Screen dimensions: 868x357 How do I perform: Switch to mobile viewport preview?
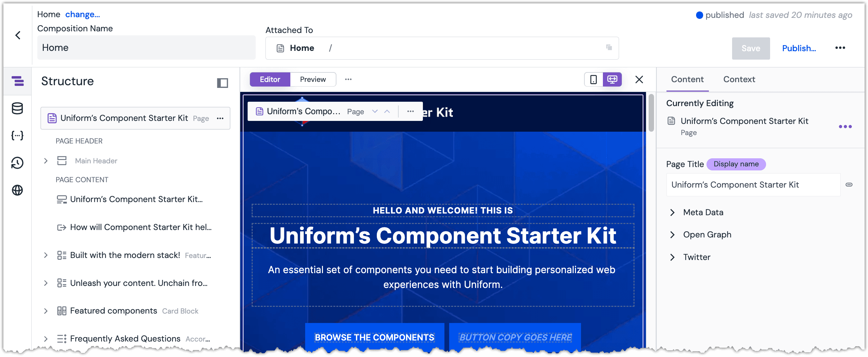point(593,79)
